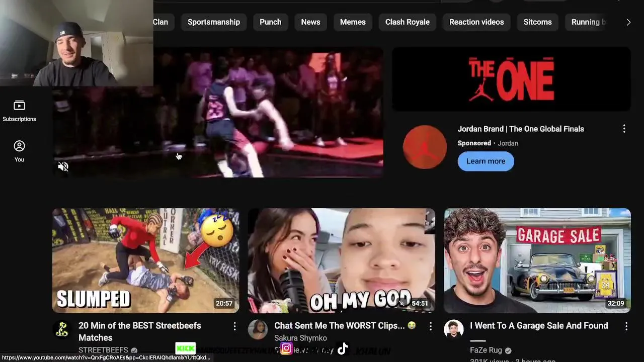Open the Garage Sale video thumbnail
Screen dimensions: 644x362
(537, 260)
